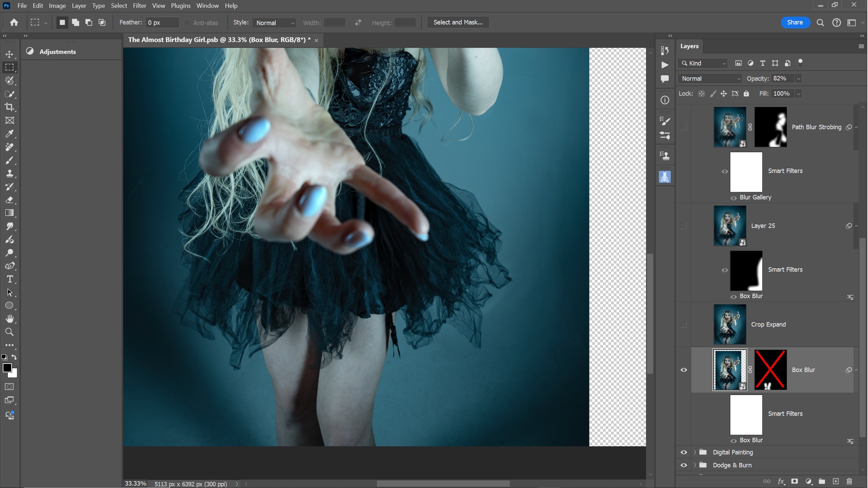Screen dimensions: 868x488
Task: Select the Crop tool
Action: (9, 107)
